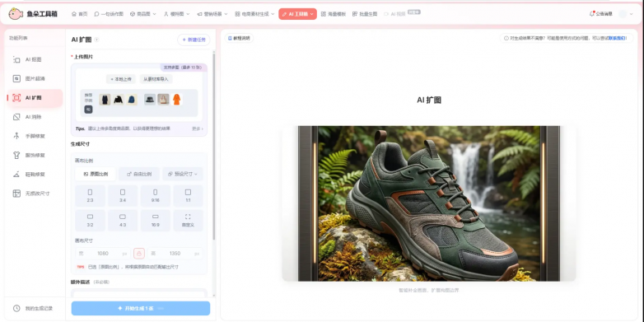Choose the 4:3 canvas ratio
The image size is (644, 322).
point(123,220)
